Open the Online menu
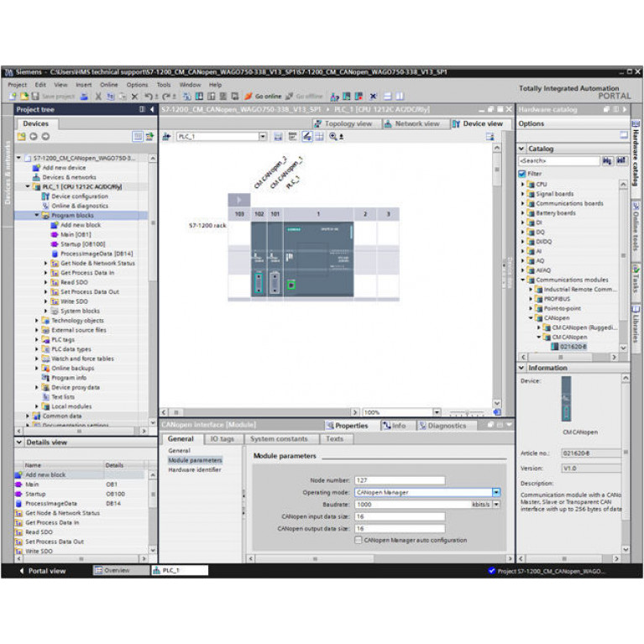This screenshot has width=644, height=644. click(109, 85)
